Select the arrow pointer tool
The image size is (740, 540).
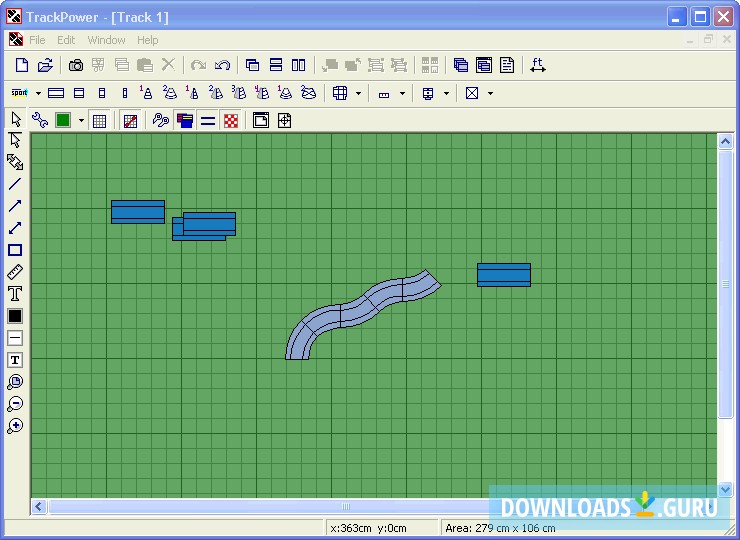(x=16, y=119)
